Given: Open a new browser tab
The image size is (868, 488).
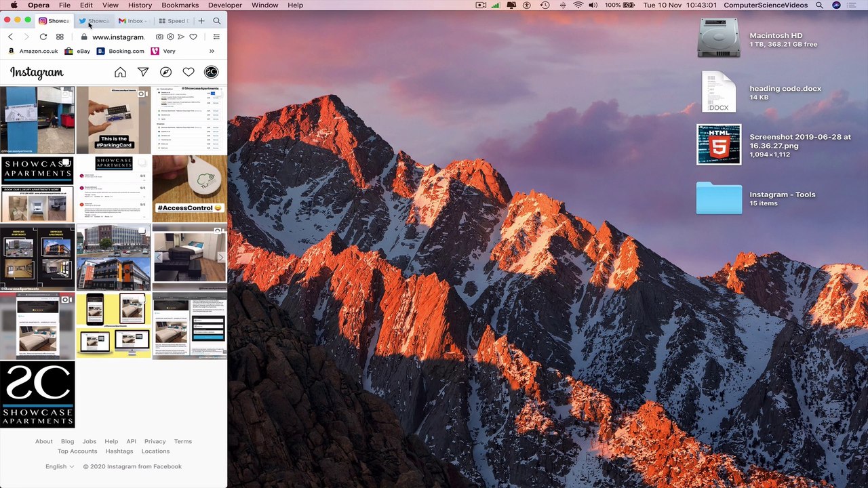Looking at the screenshot, I should point(201,21).
